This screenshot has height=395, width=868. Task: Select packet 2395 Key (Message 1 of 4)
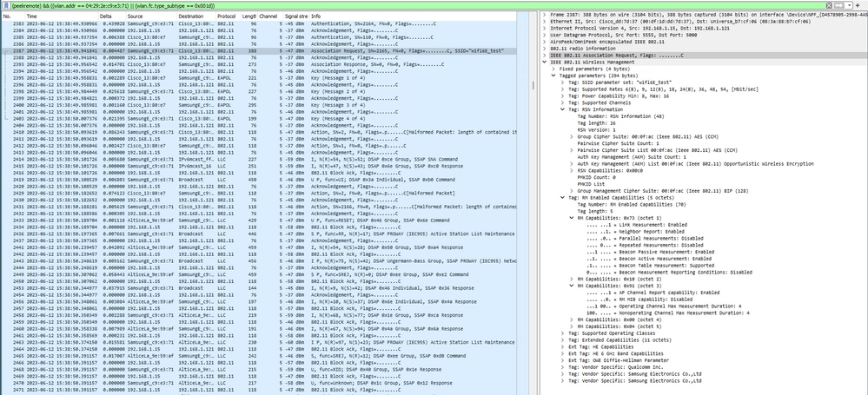(x=259, y=78)
